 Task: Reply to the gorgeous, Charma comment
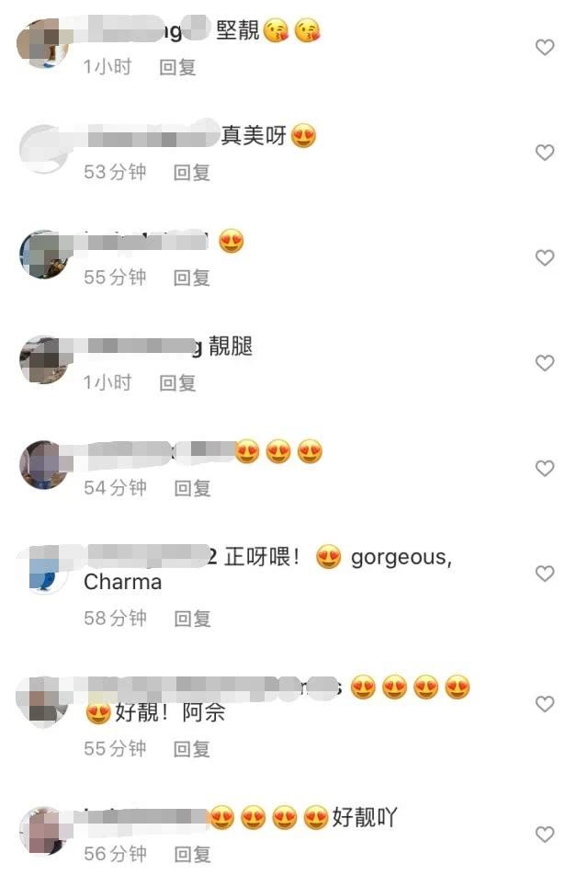pos(192,619)
